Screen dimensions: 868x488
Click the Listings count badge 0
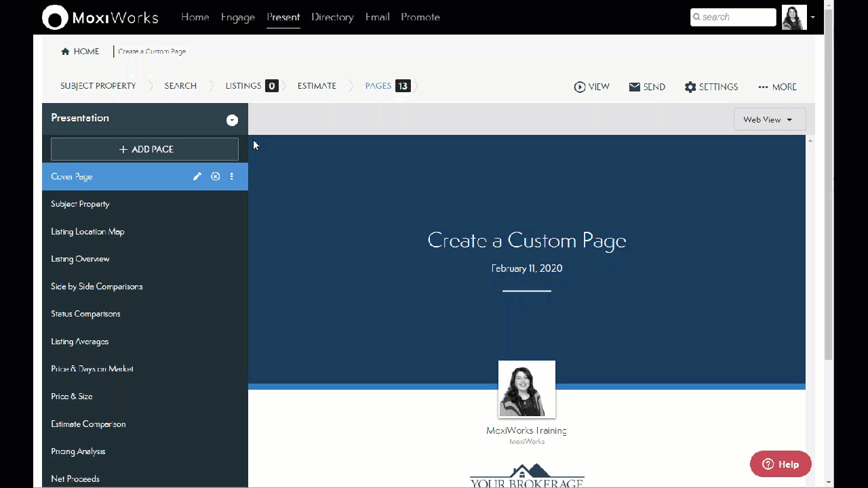coord(271,86)
